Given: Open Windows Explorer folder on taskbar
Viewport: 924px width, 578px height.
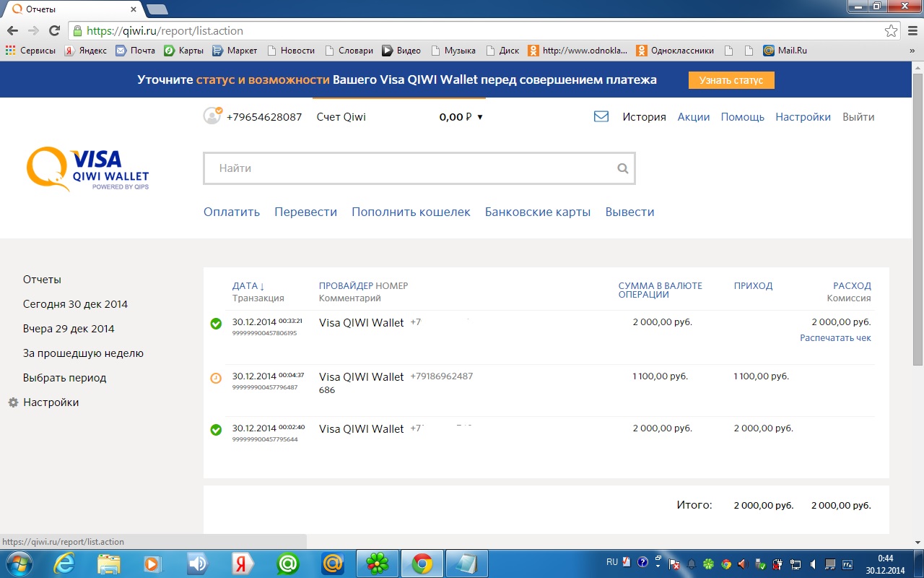Looking at the screenshot, I should [x=109, y=564].
